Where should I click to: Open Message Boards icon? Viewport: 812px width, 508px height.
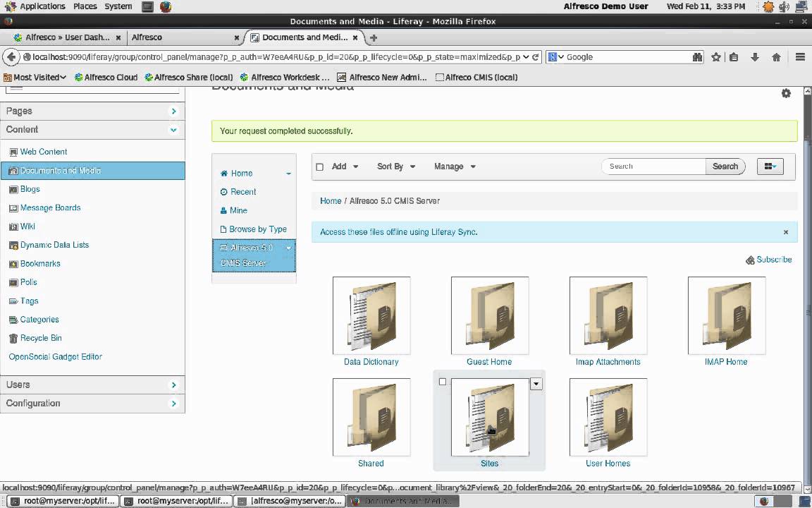(13, 208)
